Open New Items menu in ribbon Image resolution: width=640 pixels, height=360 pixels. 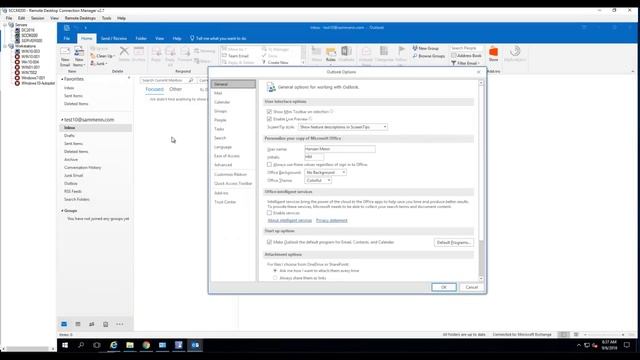coord(79,57)
